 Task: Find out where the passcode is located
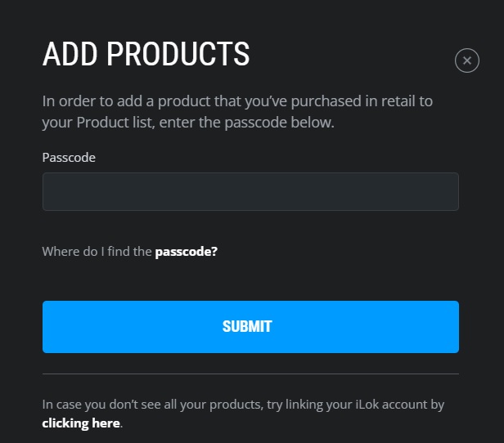(x=186, y=252)
